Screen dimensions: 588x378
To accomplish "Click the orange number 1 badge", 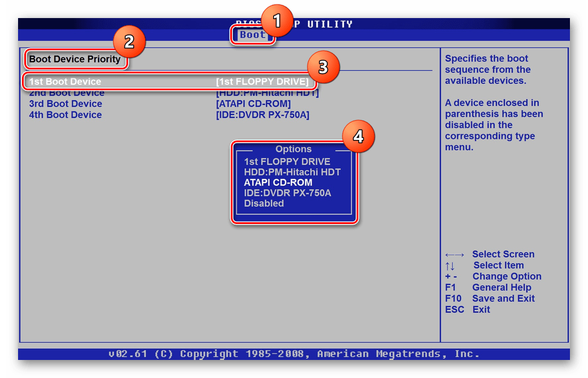I will tap(276, 20).
